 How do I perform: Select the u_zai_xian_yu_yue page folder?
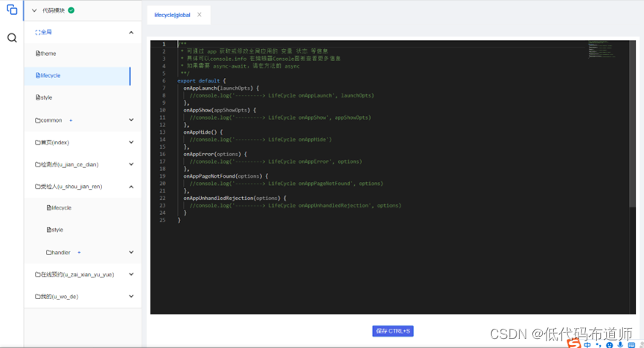tap(74, 274)
